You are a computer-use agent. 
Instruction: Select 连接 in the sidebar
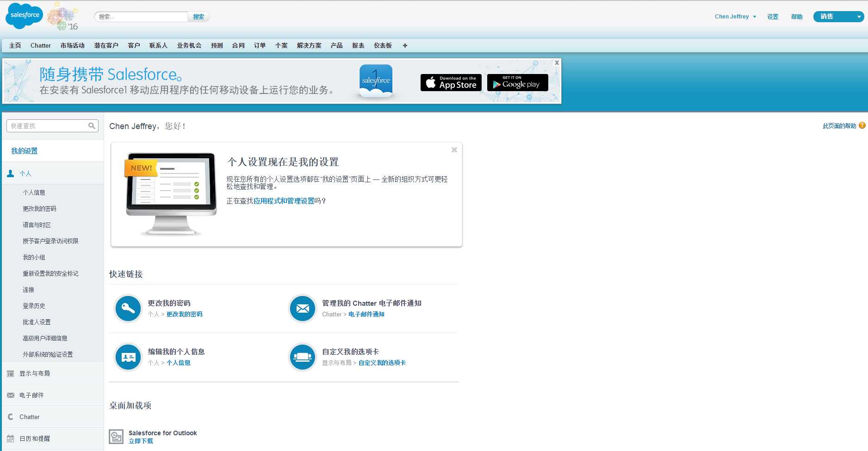point(29,290)
